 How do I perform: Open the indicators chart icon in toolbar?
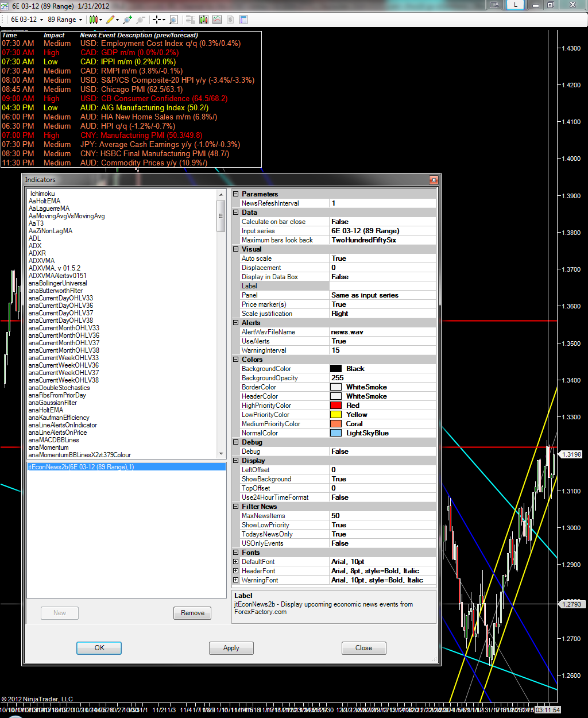click(217, 20)
